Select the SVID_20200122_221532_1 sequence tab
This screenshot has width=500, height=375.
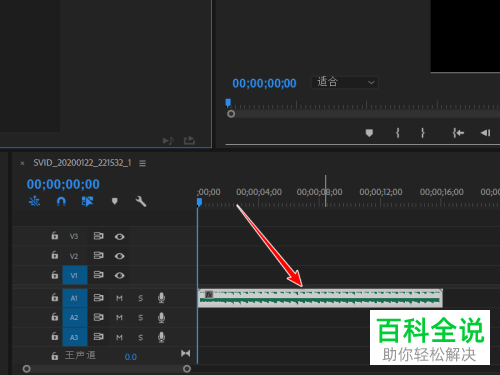point(82,163)
